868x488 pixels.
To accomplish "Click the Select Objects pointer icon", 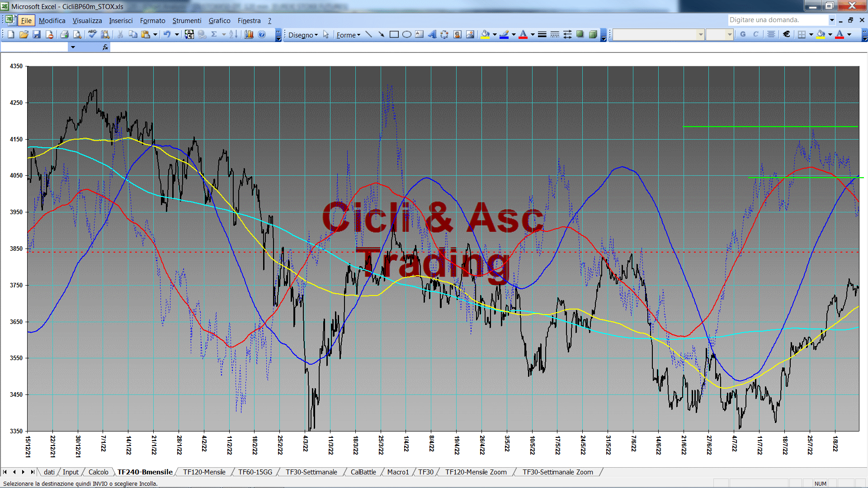I will 326,35.
